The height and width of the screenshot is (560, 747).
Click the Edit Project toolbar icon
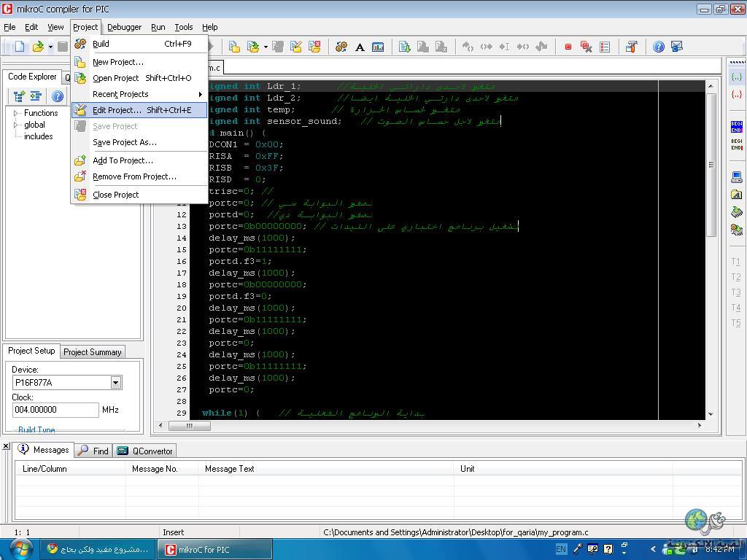pyautogui.click(x=296, y=46)
